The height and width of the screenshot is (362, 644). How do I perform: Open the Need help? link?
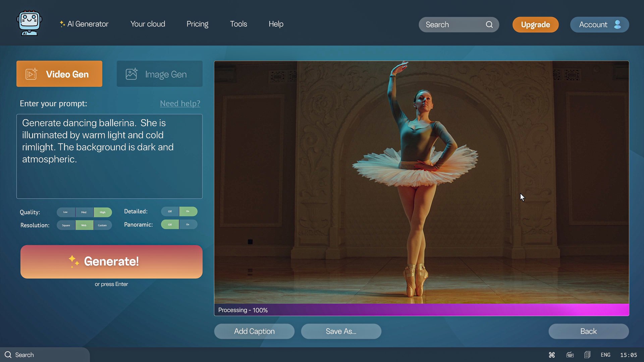pos(180,104)
